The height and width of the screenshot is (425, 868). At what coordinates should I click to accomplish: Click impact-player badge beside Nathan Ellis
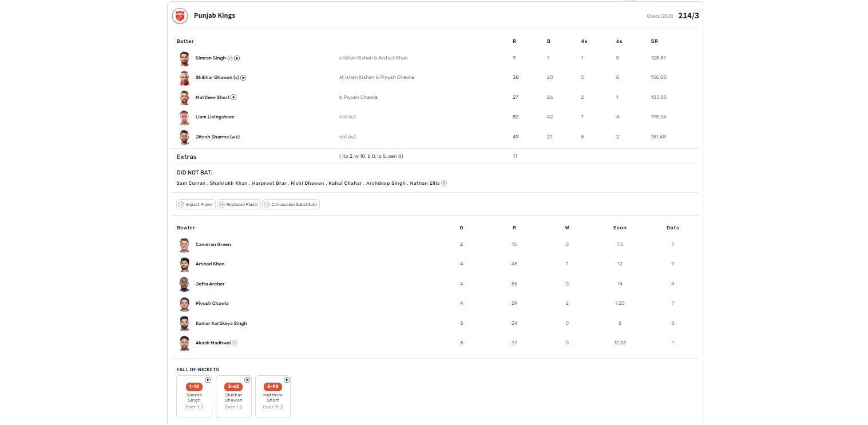pyautogui.click(x=444, y=183)
